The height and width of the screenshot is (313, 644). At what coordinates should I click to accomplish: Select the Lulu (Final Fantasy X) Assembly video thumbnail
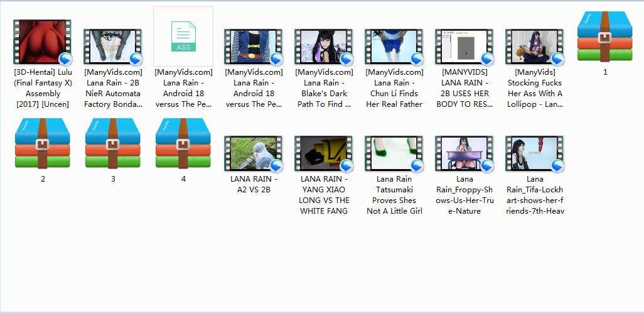[43, 42]
